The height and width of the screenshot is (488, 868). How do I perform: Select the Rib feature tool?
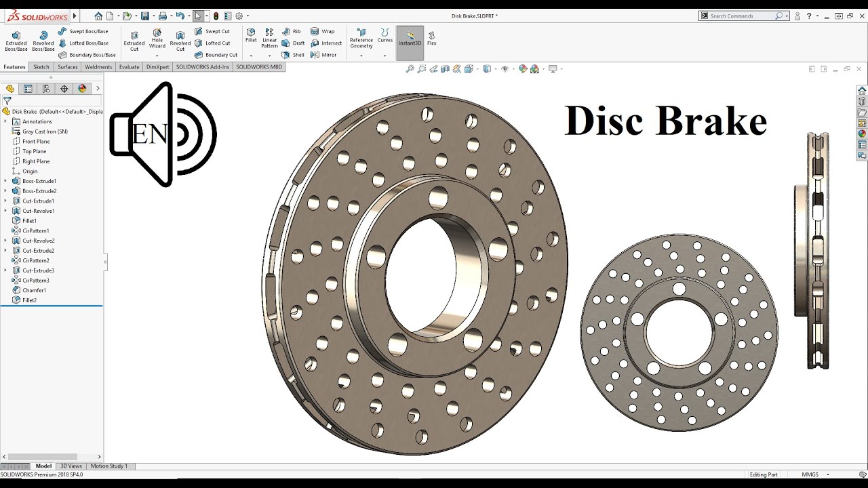[292, 31]
